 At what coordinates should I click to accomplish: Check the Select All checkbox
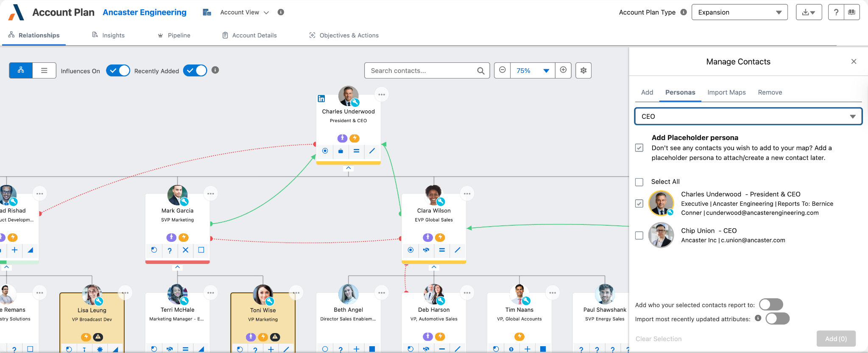tap(639, 182)
